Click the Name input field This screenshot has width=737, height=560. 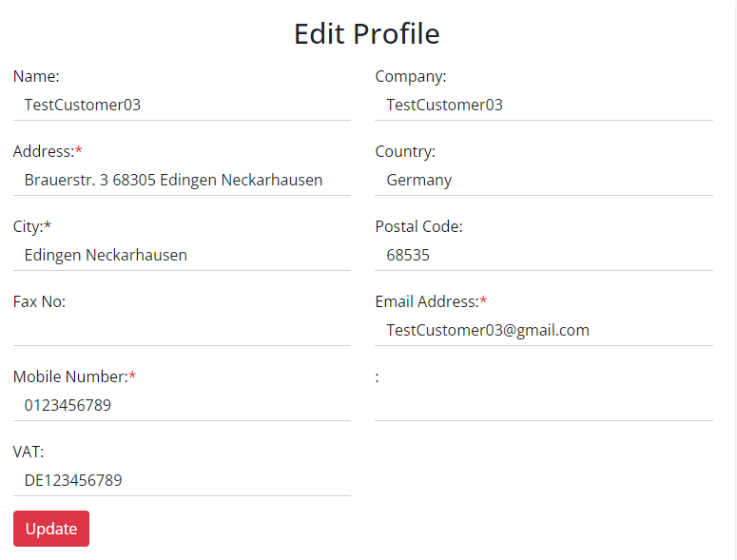pos(182,105)
